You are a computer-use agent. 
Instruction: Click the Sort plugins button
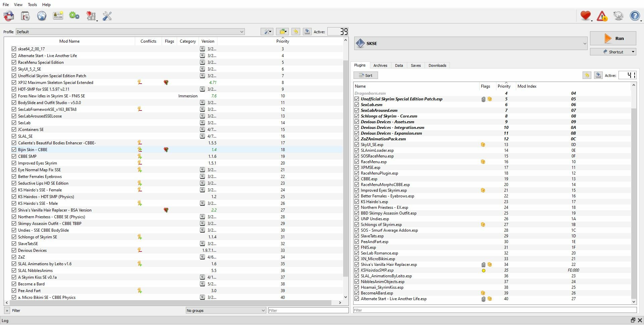point(366,76)
